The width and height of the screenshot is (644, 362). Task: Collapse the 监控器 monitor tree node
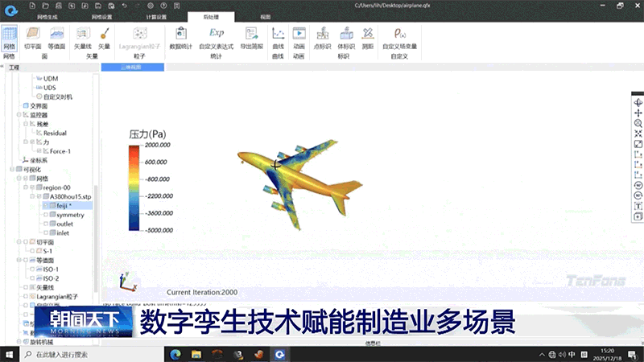tap(18, 115)
